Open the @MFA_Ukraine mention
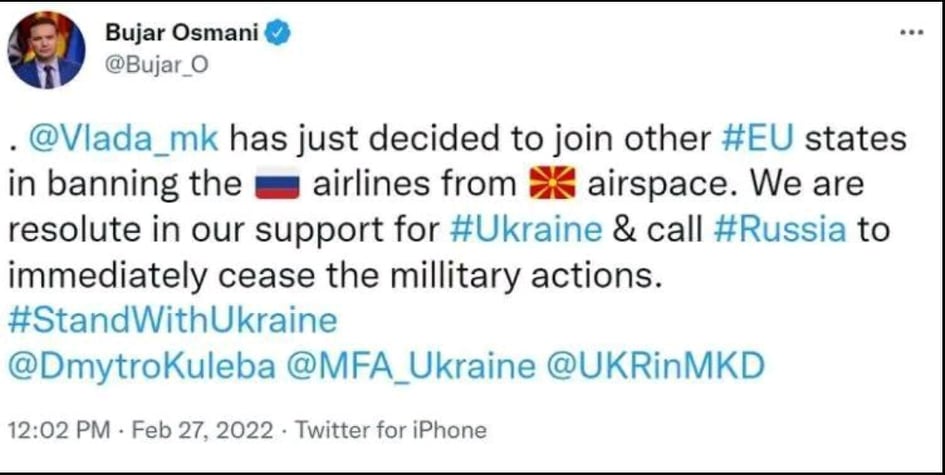 pos(411,365)
